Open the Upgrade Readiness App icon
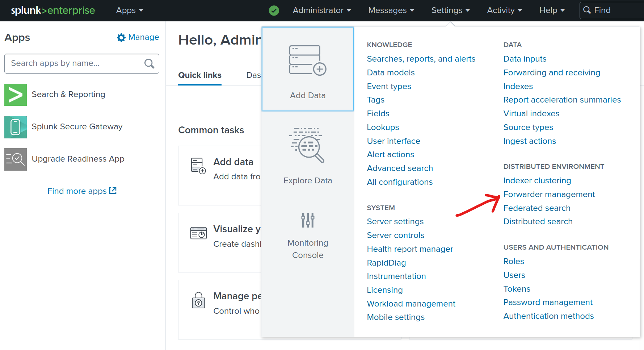Image resolution: width=644 pixels, height=350 pixels. pyautogui.click(x=16, y=159)
